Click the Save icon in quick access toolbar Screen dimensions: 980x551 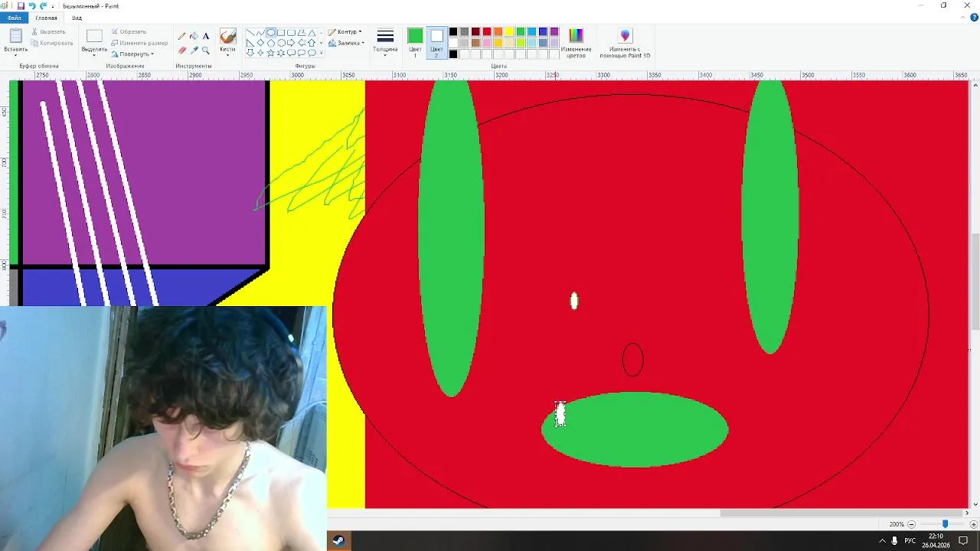21,5
